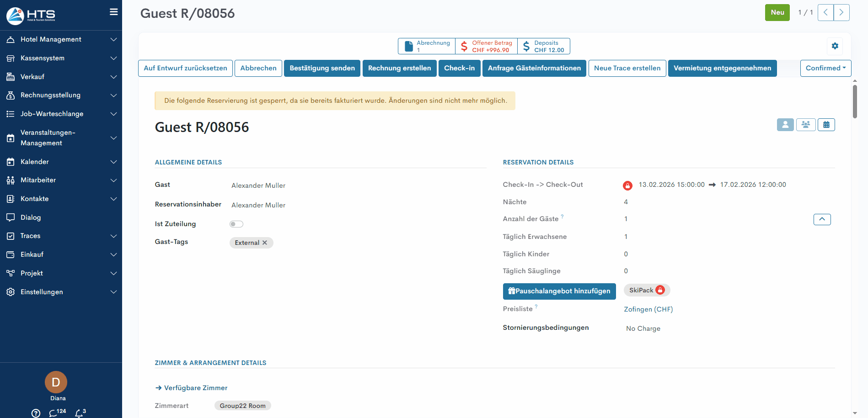Open notifications bell icon
Viewport: 868px width, 418px height.
coord(79,413)
